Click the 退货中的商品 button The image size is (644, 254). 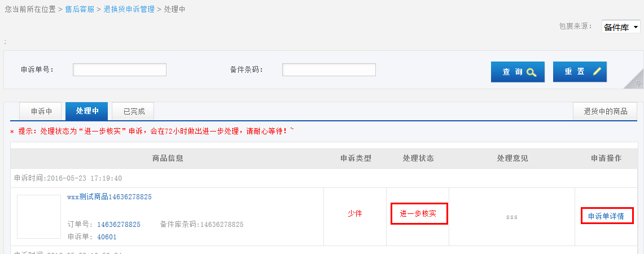[x=606, y=111]
